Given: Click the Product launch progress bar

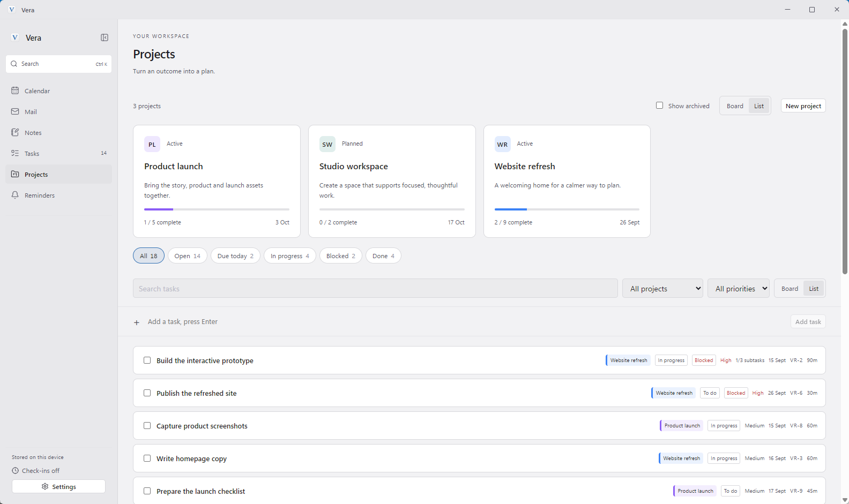Looking at the screenshot, I should click(217, 209).
